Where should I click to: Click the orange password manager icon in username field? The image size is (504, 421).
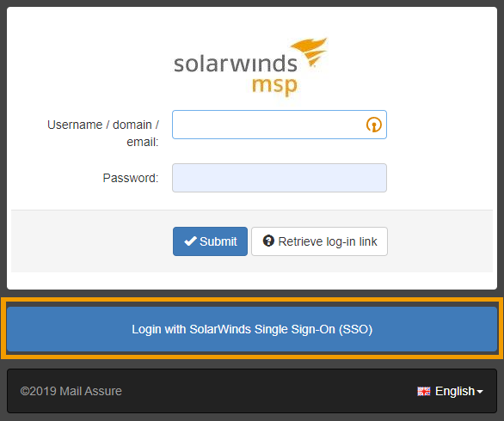pos(374,125)
